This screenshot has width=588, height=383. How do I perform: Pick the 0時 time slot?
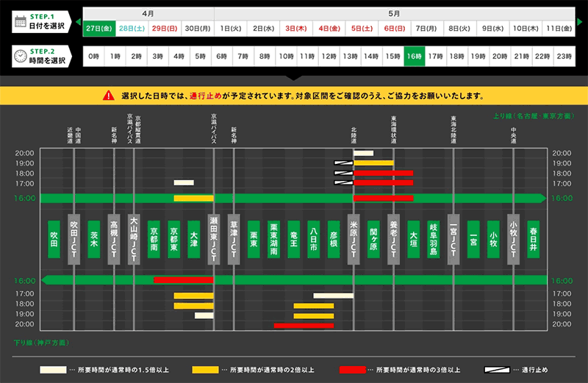click(94, 57)
